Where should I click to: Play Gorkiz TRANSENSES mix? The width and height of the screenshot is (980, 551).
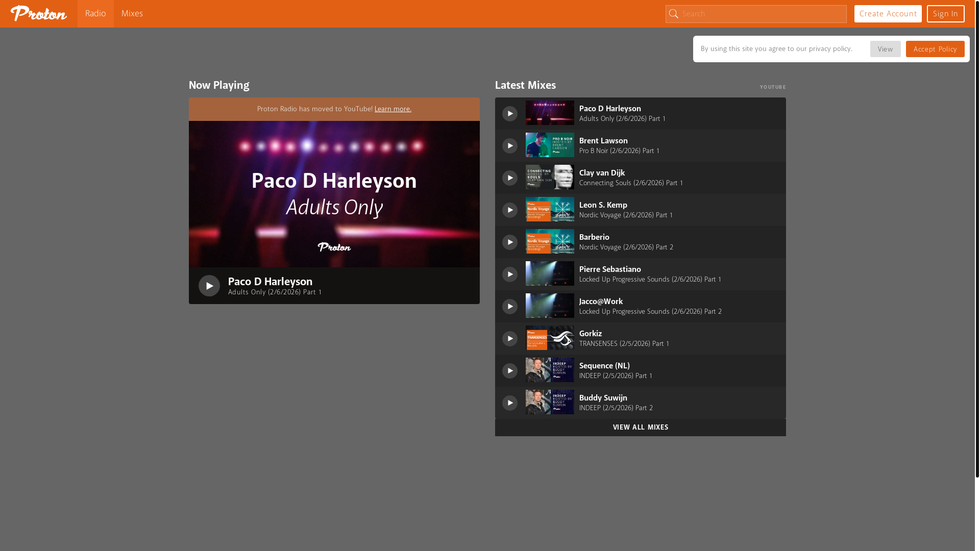coord(510,339)
